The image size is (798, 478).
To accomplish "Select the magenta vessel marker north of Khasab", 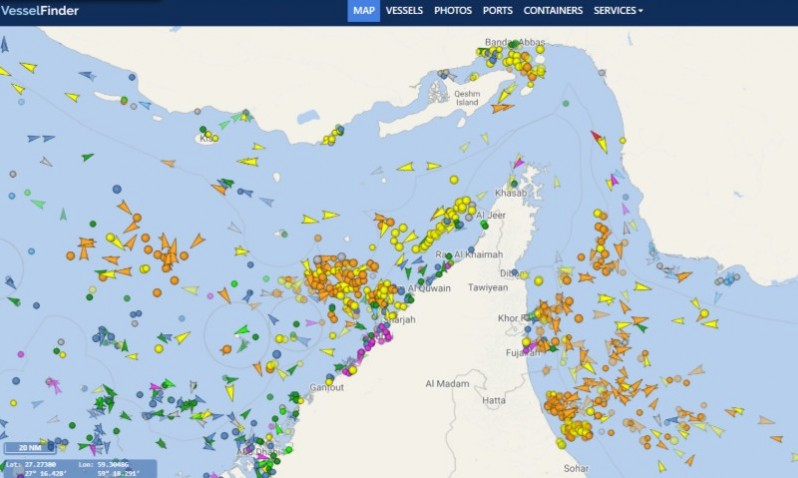I will point(517,162).
